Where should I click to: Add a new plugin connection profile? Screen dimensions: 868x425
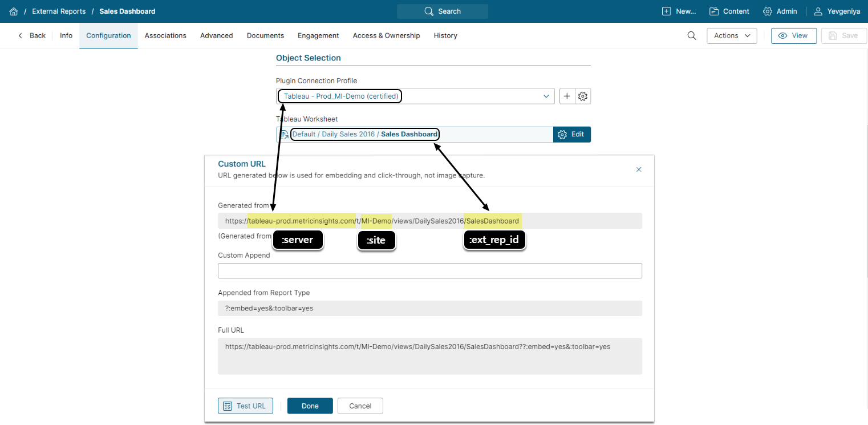coord(567,96)
